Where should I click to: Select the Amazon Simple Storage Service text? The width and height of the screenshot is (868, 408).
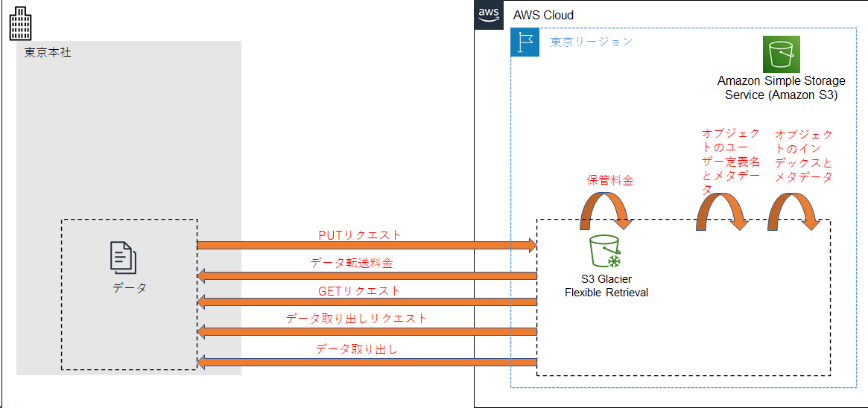click(782, 88)
